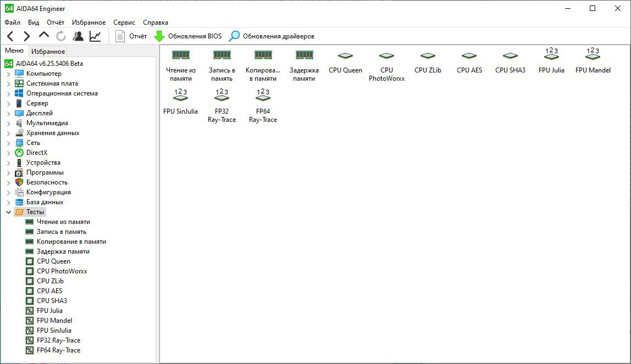Expand the Мультимедиа tree node
631x364 pixels.
click(x=8, y=124)
